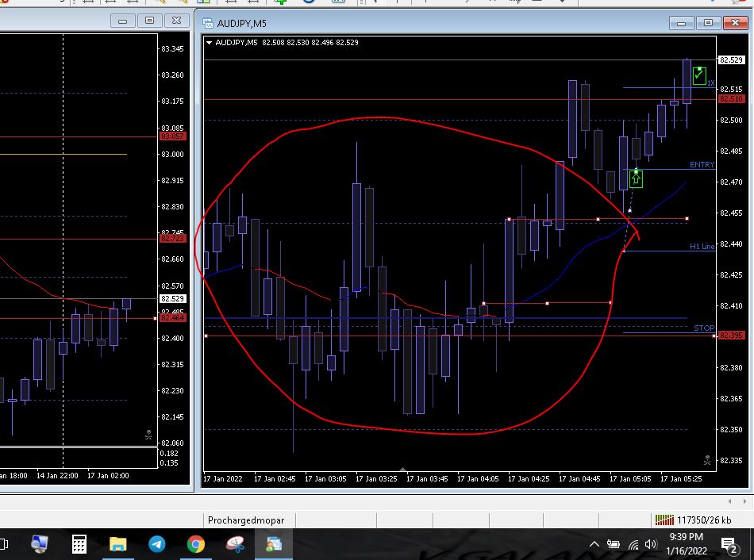This screenshot has width=754, height=560.
Task: Select the current price label 82.529 on AUDJPY
Action: click(731, 60)
